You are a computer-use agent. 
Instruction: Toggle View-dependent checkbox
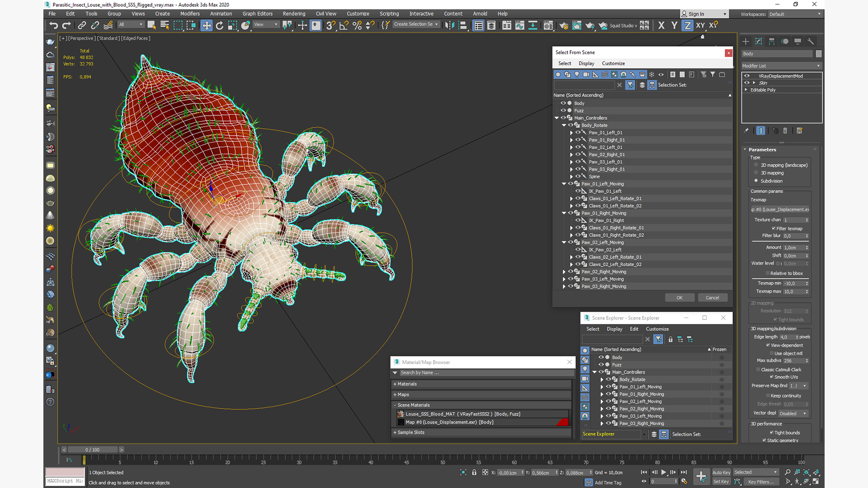click(x=768, y=345)
